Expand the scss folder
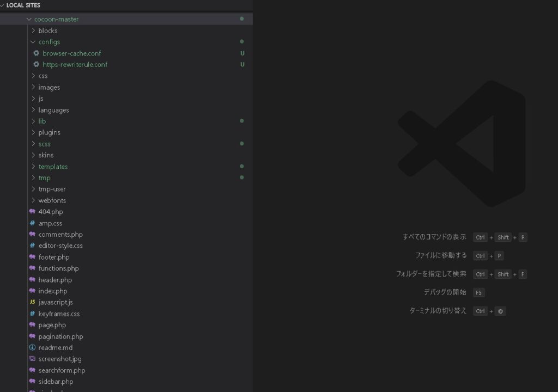Viewport: 558px width, 392px height. (44, 144)
